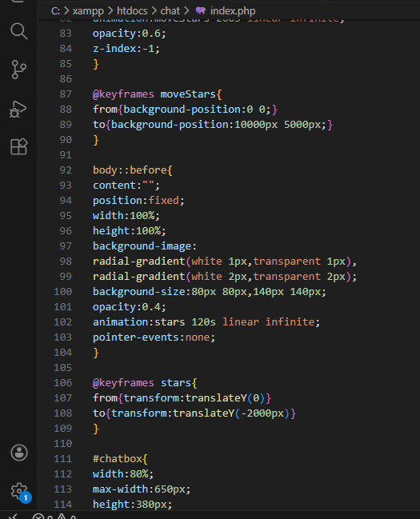This screenshot has width=420, height=519.
Task: Select the index.php breadcrumb item
Action: point(233,11)
